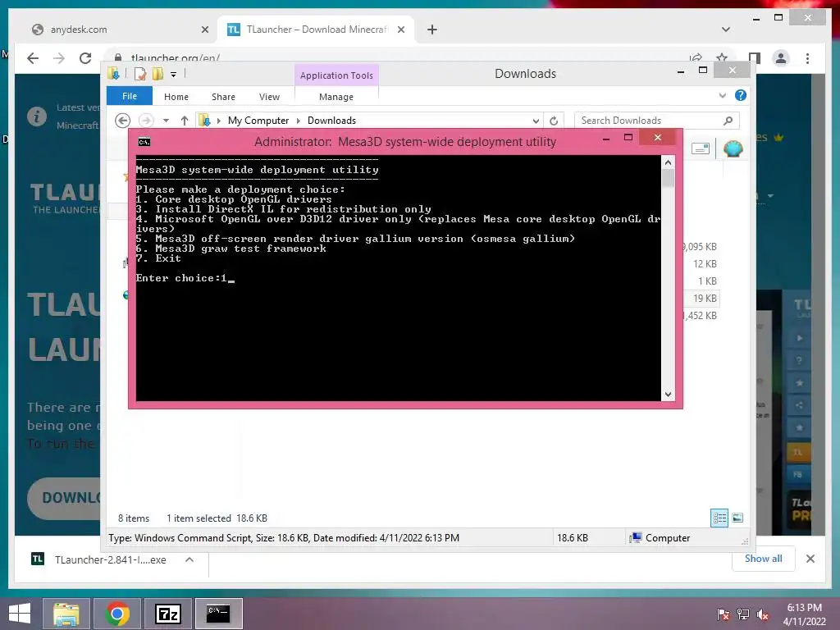
Task: Share this page from Chrome address bar
Action: [696, 57]
